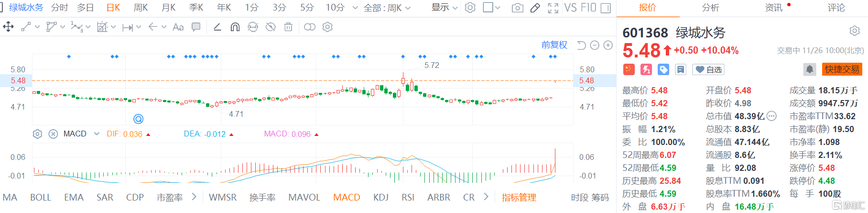868x213 pixels.
Task: Click the sync drawings icon
Action: pos(253,27)
